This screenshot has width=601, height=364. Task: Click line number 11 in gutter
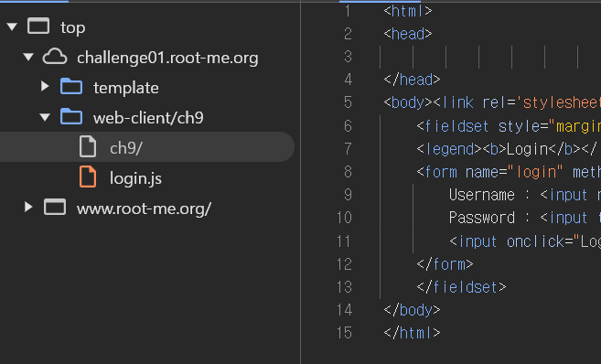(344, 241)
